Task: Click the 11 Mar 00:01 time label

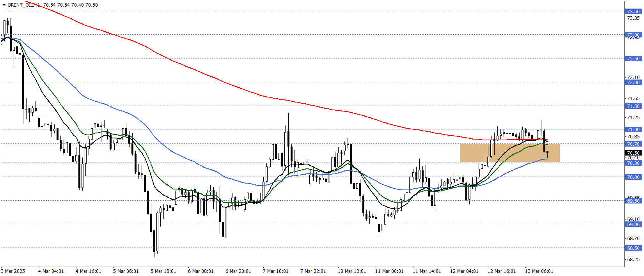Action: pos(389,271)
